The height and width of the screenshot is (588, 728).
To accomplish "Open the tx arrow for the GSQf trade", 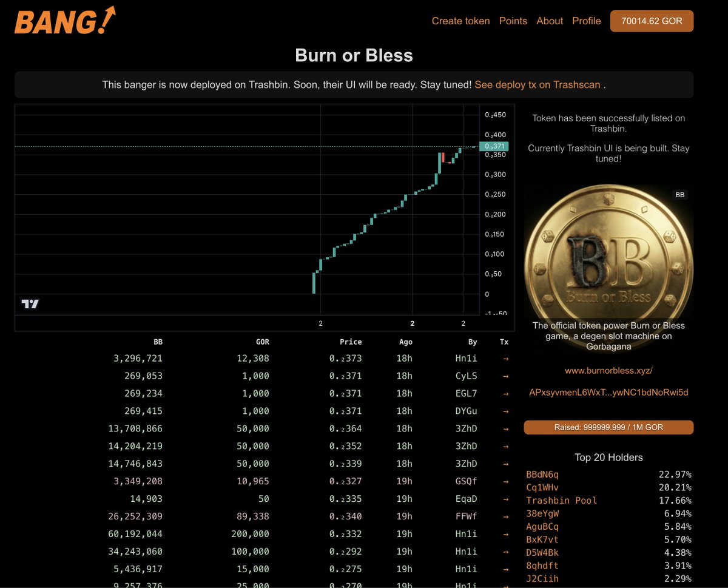I will tap(504, 481).
